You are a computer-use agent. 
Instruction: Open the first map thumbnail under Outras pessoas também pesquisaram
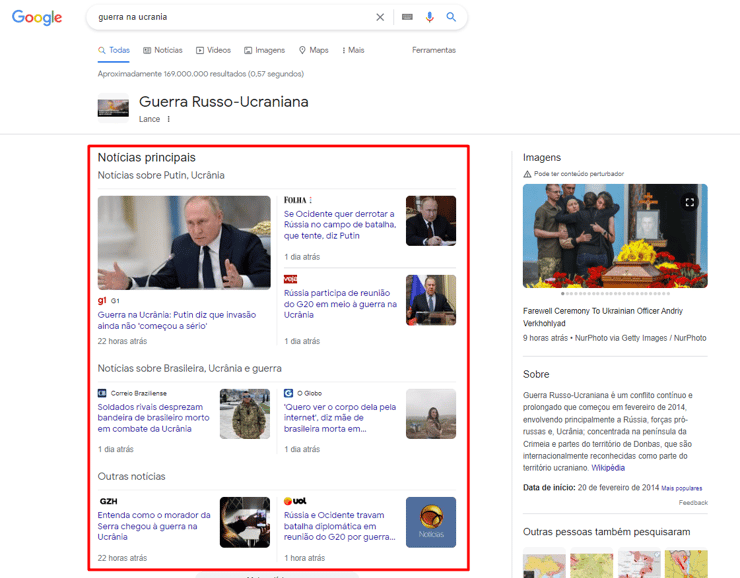click(544, 563)
